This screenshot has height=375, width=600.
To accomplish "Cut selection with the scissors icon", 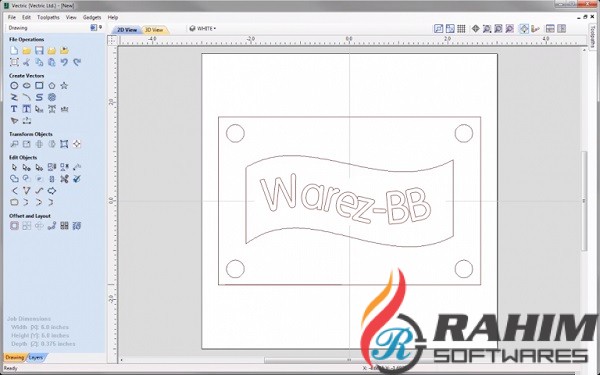I will point(26,62).
